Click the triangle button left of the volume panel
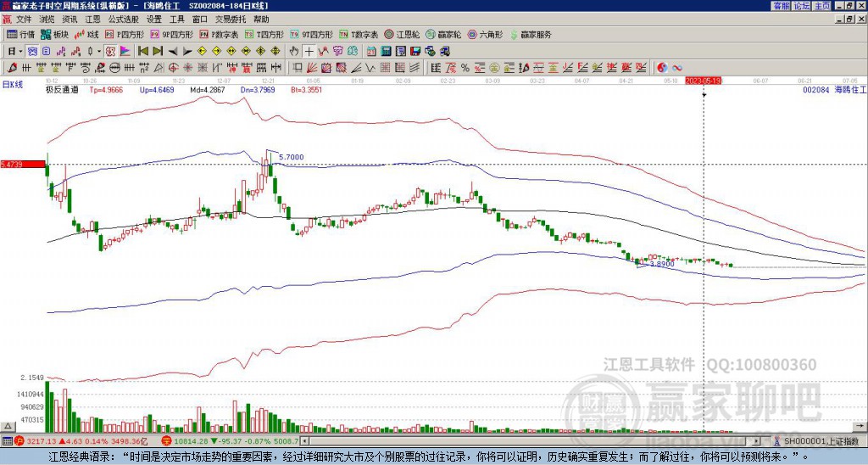 (7, 426)
